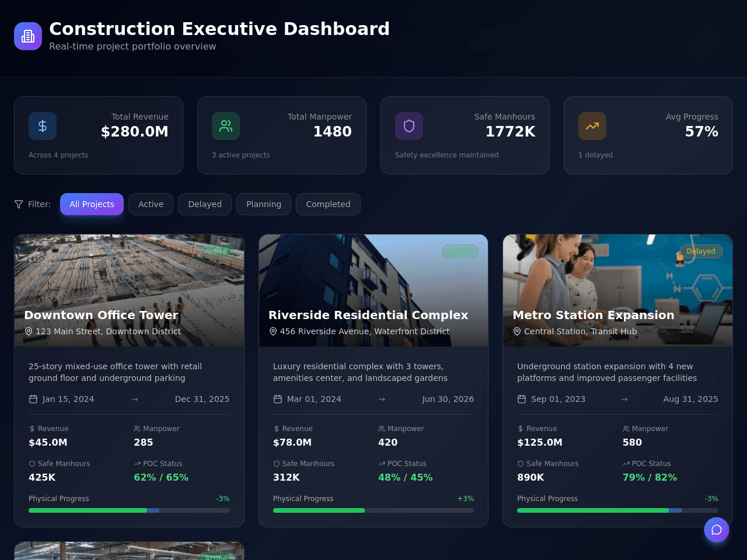Filter projects by Planning
Viewport: 747px width, 560px height.
point(264,204)
